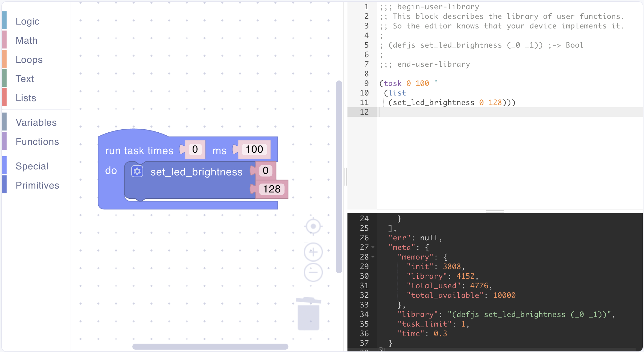Click the vertical workspace scrollbar
The height and width of the screenshot is (352, 644).
339,177
